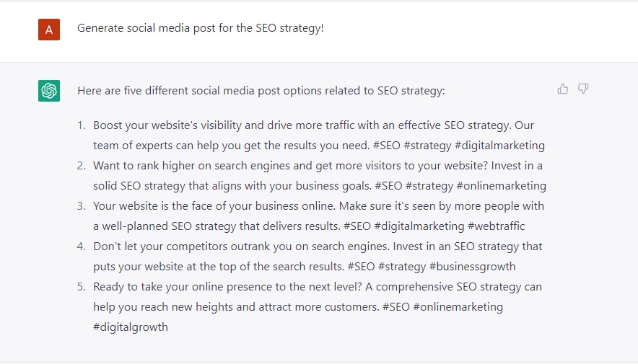Viewport: 638px width, 364px height.
Task: Click the user prompt "Generate social media post"
Action: pyautogui.click(x=201, y=29)
